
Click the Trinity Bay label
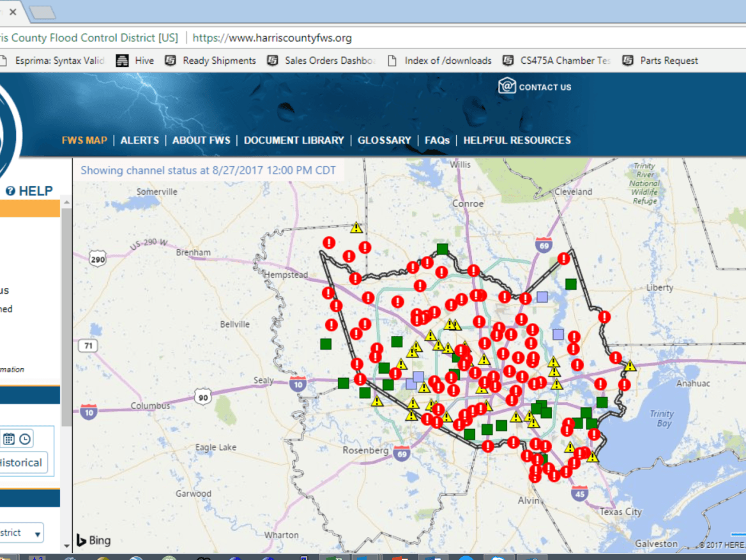(662, 419)
